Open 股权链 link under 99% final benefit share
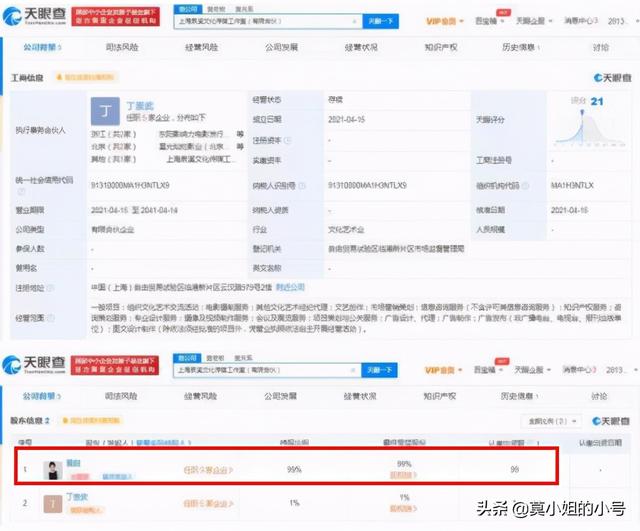 coord(403,475)
